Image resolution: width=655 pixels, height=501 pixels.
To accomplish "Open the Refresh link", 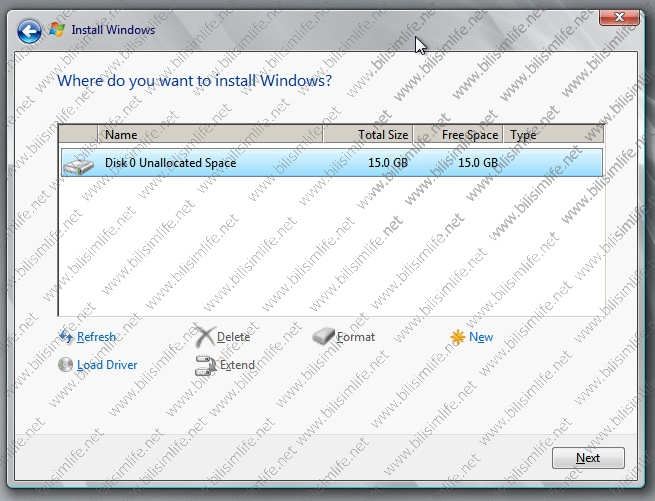I will coord(96,337).
